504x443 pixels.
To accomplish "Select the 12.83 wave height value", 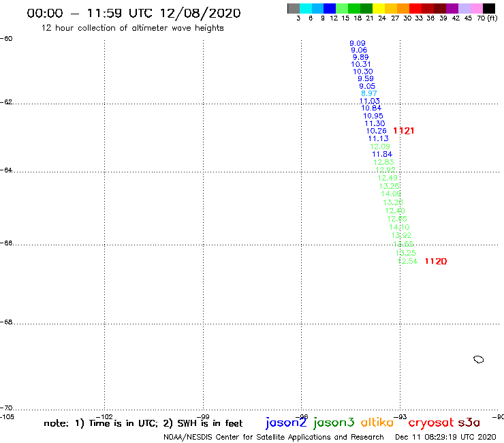I will (x=383, y=162).
